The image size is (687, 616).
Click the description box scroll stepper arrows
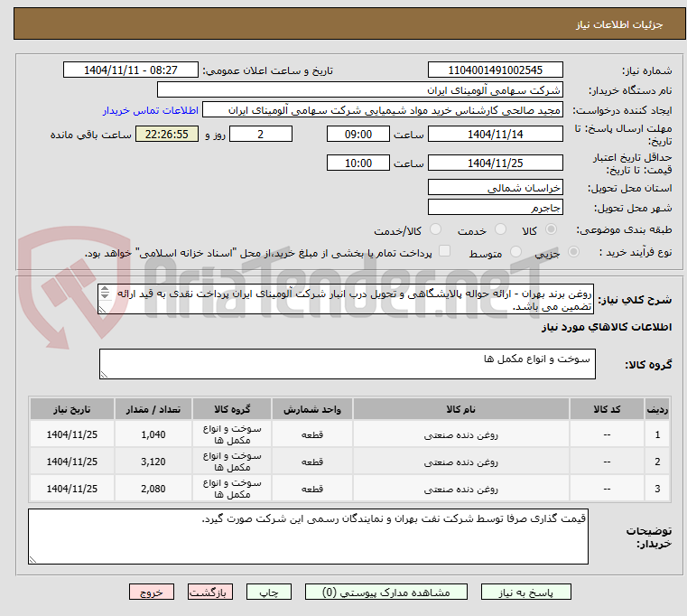pos(105,292)
